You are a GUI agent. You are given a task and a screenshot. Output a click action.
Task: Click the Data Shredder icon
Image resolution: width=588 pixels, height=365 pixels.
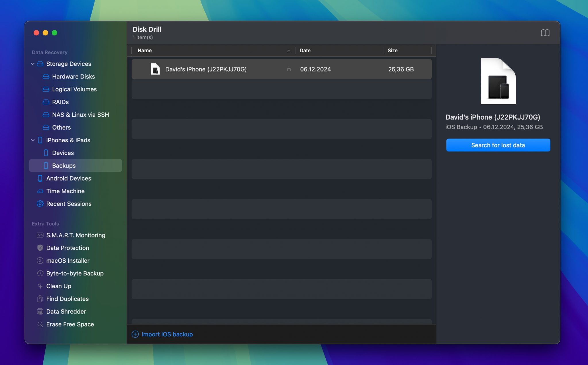(x=40, y=312)
